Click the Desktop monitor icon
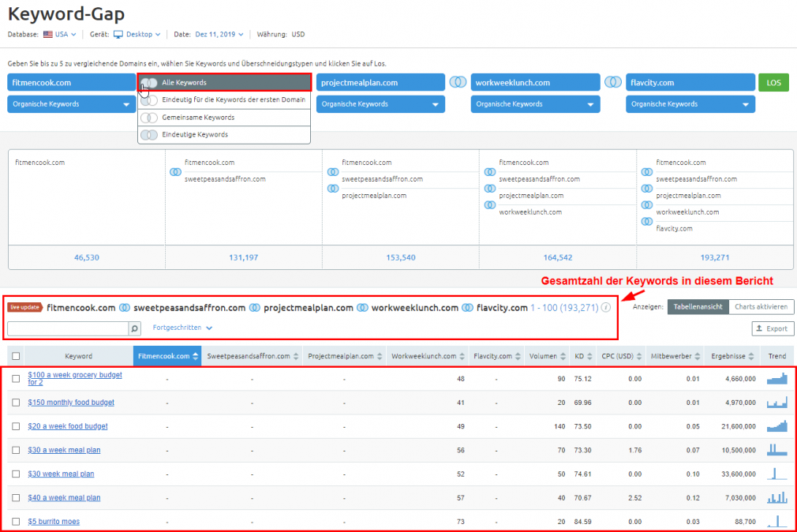797x532 pixels. click(118, 34)
